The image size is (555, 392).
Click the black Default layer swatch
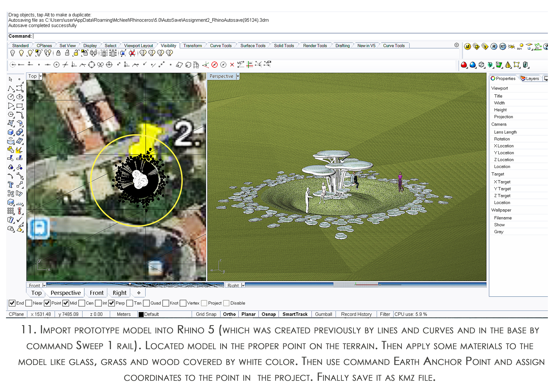pyautogui.click(x=141, y=315)
